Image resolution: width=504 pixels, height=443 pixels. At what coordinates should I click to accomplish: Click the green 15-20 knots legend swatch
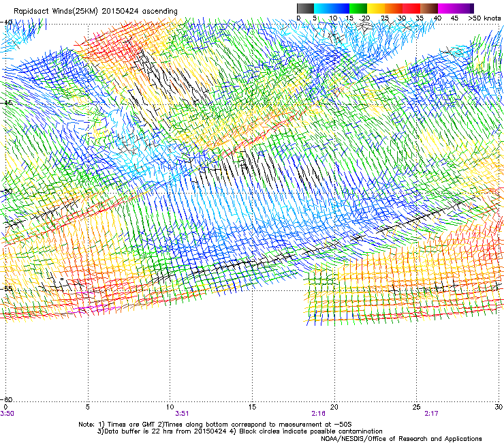tap(358, 8)
